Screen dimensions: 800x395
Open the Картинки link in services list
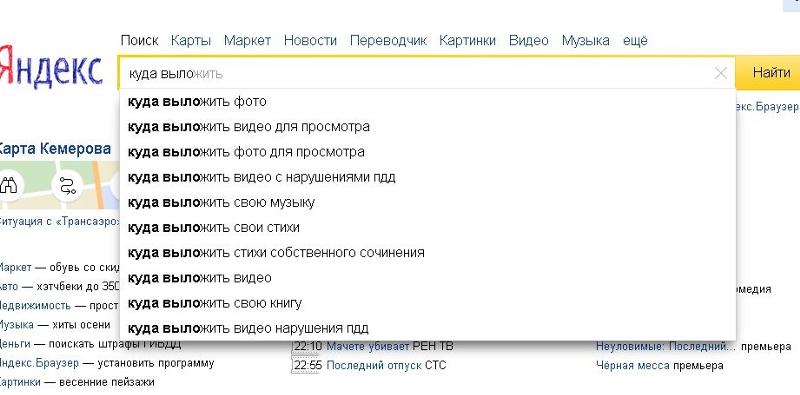click(19, 382)
